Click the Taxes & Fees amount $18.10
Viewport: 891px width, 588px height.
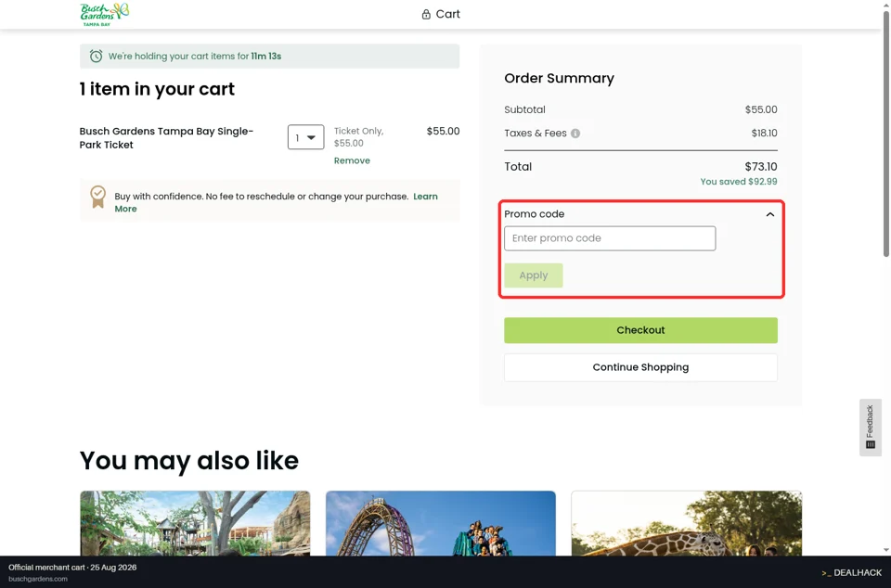[764, 134]
